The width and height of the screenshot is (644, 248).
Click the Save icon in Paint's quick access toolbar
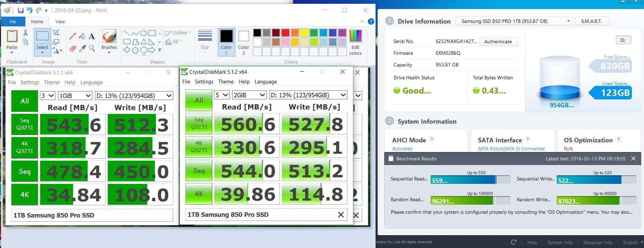click(x=21, y=10)
